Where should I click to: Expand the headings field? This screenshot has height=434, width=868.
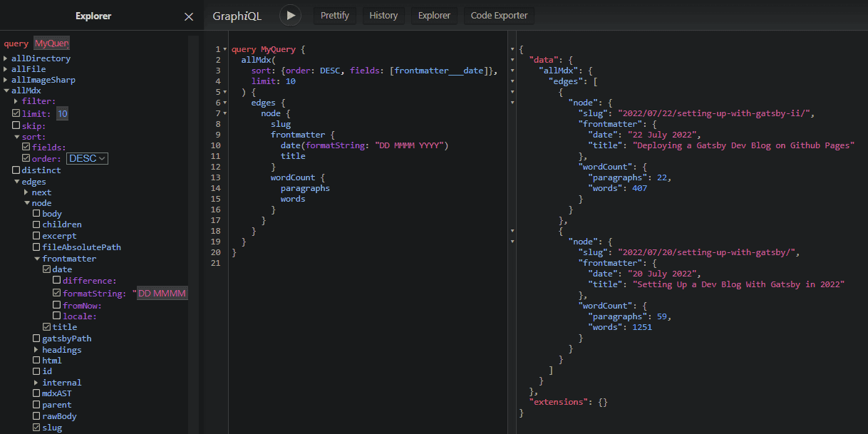click(36, 350)
